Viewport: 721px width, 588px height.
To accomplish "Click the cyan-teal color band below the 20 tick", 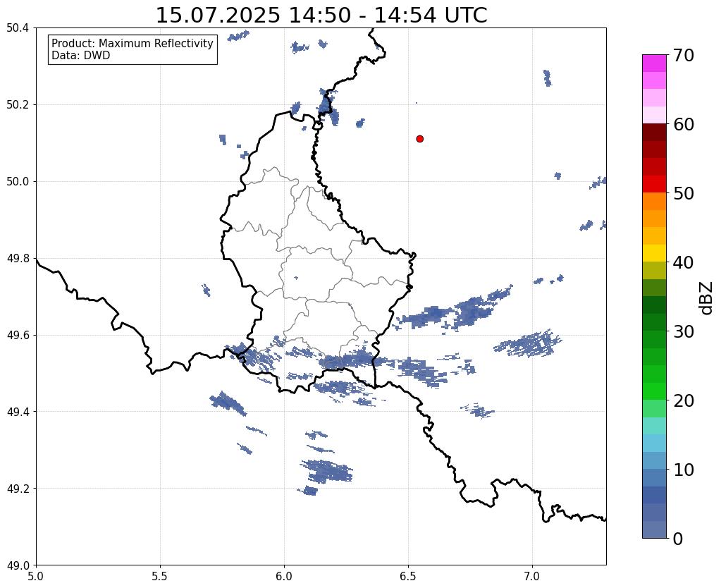I will pyautogui.click(x=654, y=426).
